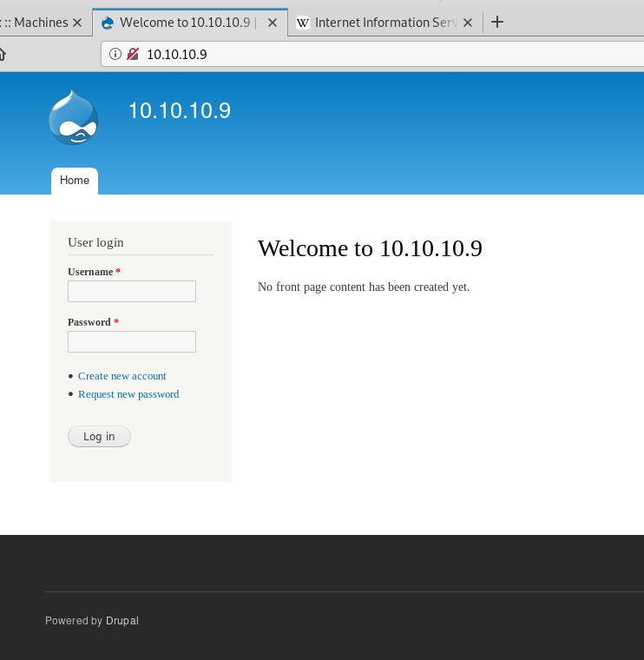644x660 pixels.
Task: Close the Machines browser tab
Action: point(77,23)
